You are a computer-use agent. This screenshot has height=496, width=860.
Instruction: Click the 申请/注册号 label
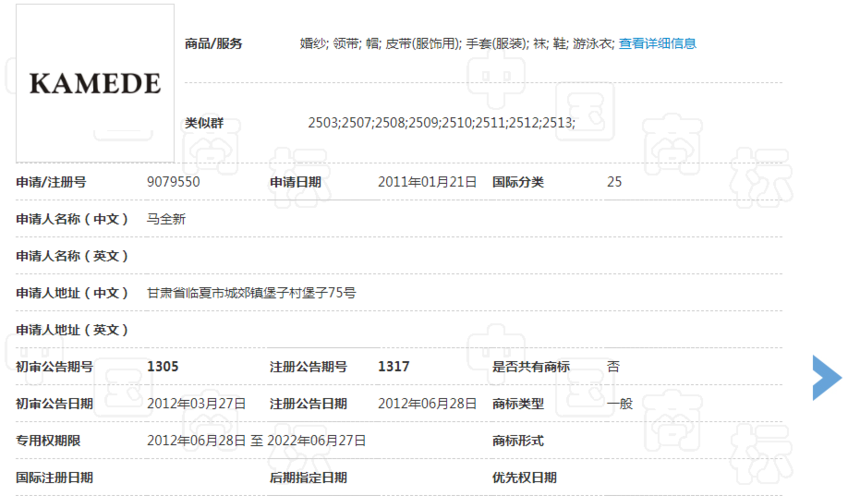(x=51, y=182)
